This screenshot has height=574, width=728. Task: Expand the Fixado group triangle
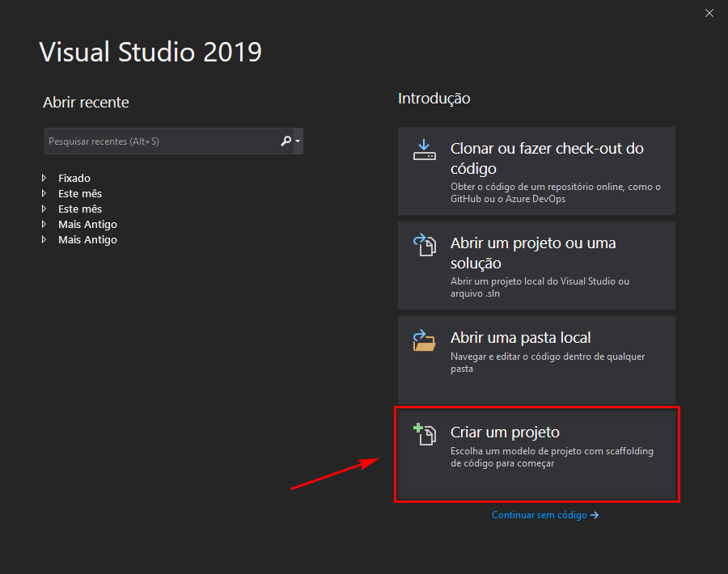(44, 179)
